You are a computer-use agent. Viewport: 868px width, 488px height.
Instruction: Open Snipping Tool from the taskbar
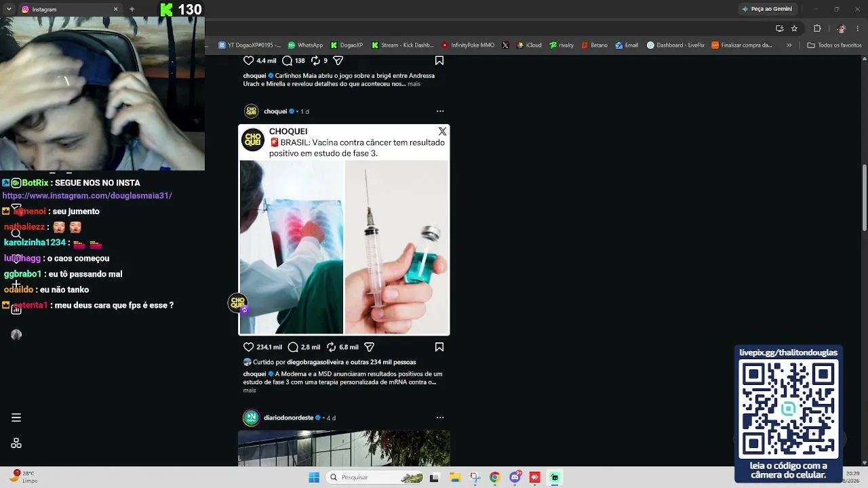pos(475,477)
